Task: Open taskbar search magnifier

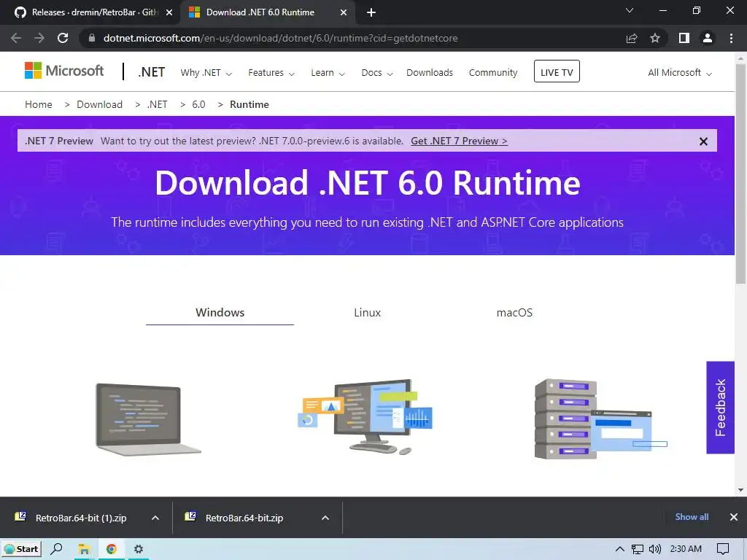Action: pyautogui.click(x=56, y=549)
